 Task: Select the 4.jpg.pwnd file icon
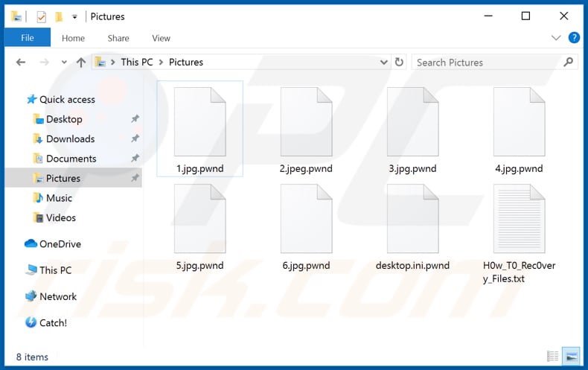(520, 121)
